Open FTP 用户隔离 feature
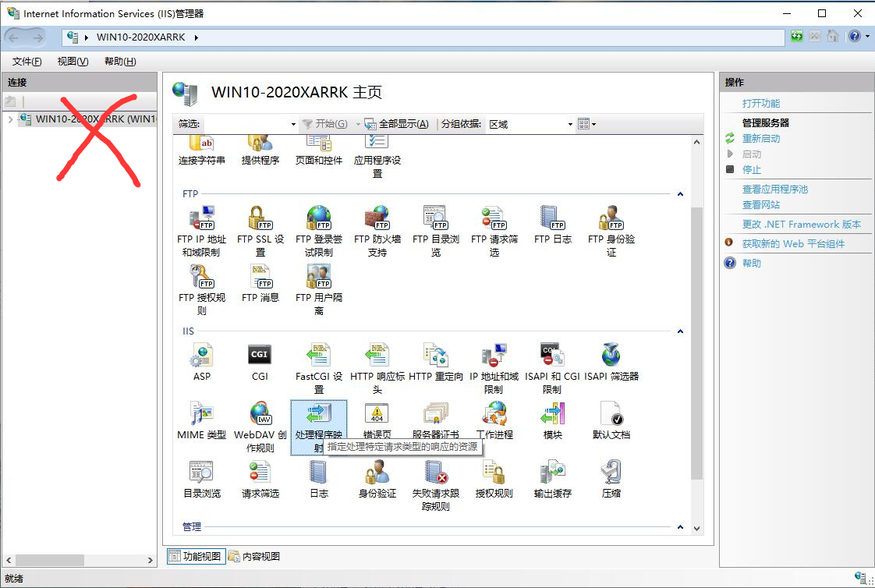875x588 pixels. (x=319, y=290)
